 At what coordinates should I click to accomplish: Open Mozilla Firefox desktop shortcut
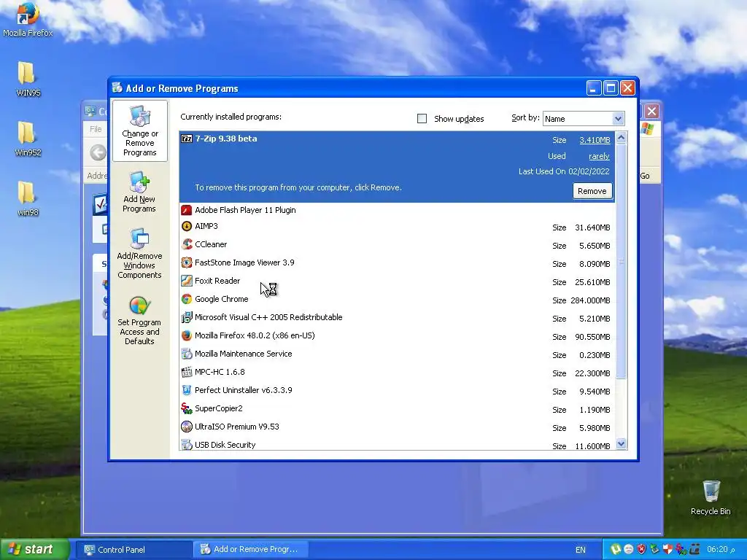(28, 20)
